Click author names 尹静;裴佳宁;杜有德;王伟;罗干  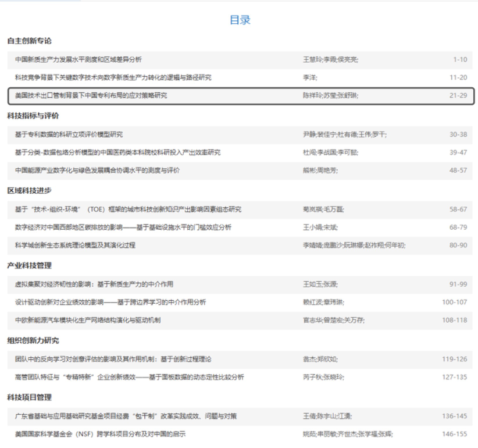pos(344,134)
